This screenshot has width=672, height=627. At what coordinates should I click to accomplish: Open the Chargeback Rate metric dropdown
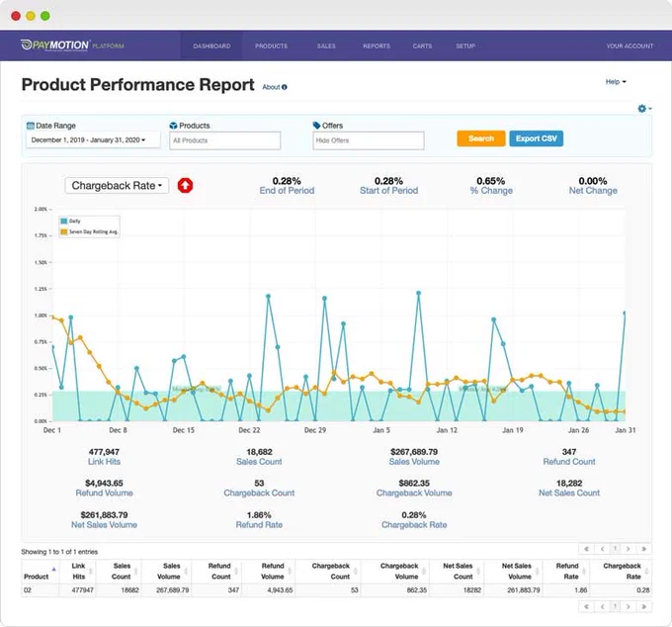click(x=117, y=186)
